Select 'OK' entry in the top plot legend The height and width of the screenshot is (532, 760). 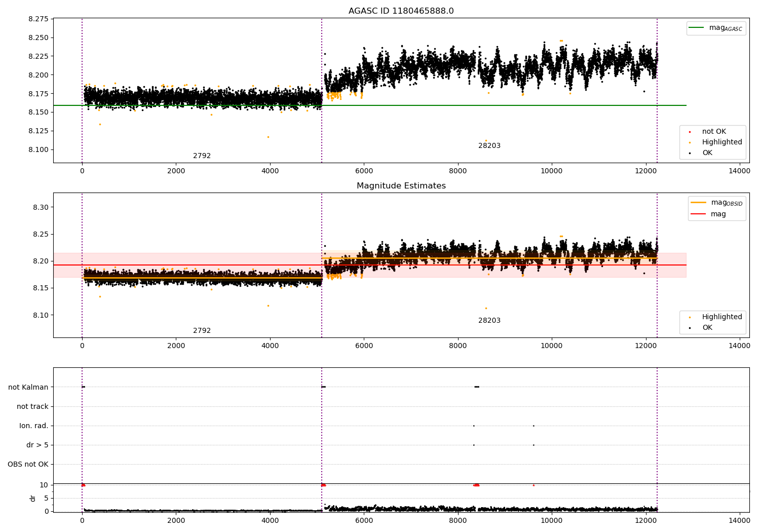pyautogui.click(x=707, y=153)
